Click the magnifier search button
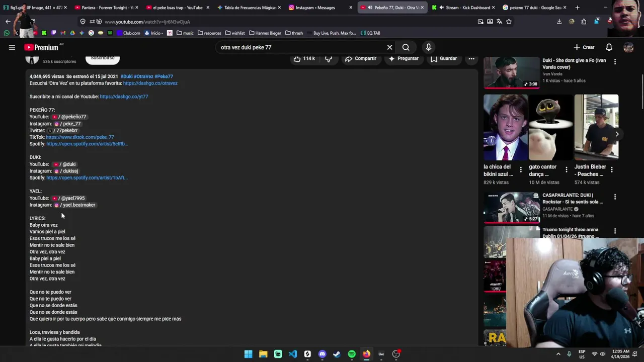 406,47
